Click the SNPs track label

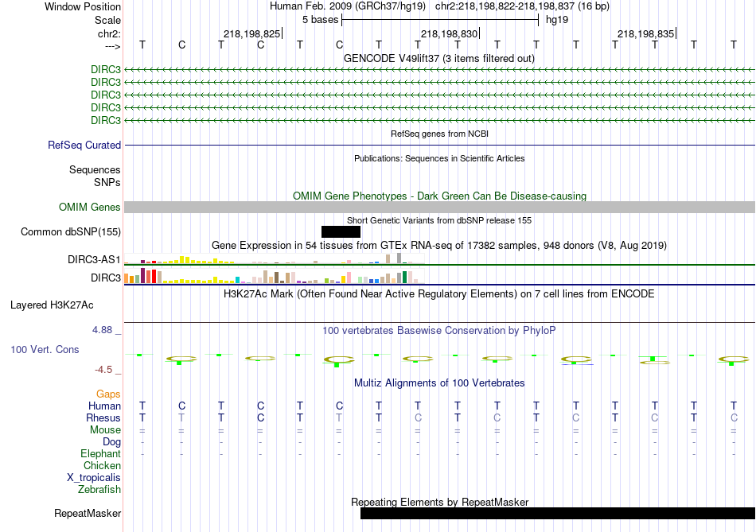[107, 182]
